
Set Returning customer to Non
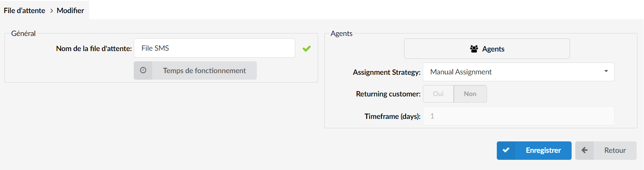470,94
